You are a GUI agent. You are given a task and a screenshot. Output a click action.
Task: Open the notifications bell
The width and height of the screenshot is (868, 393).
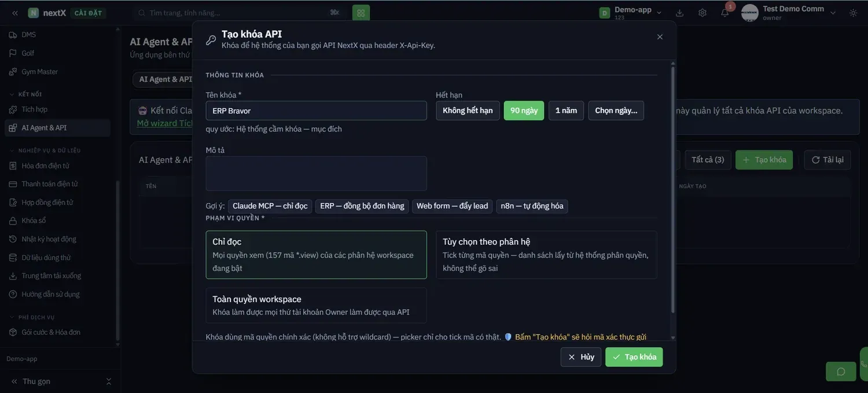[725, 13]
